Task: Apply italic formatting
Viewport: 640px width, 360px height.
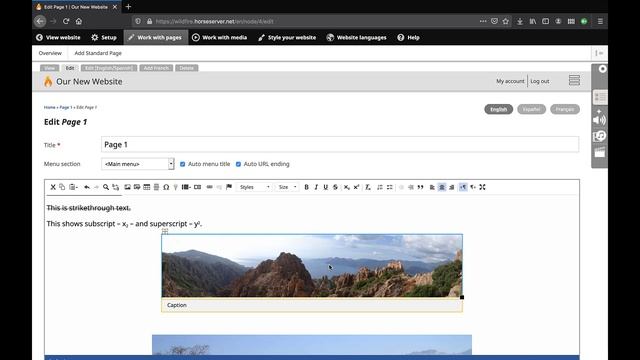Action: [316, 187]
